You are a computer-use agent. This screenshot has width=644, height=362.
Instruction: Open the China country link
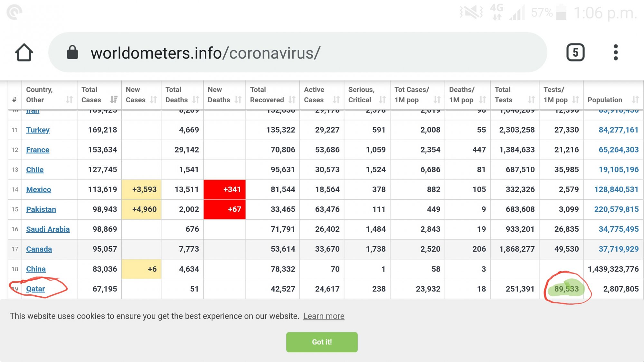(x=36, y=269)
